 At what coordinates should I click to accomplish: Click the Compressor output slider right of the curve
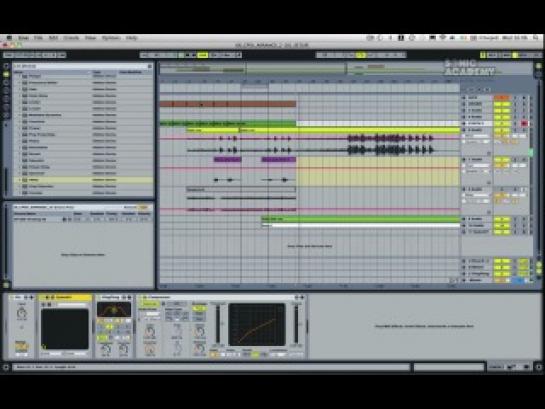tap(296, 325)
